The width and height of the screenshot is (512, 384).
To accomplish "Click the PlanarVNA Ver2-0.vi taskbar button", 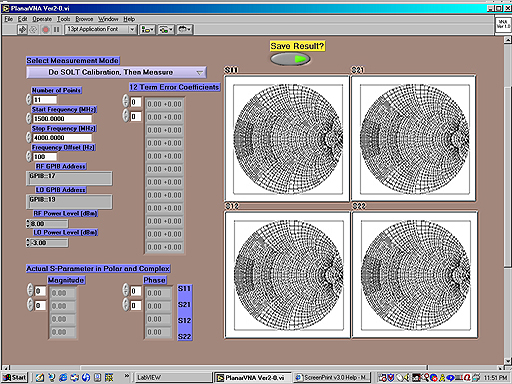I will tap(252, 377).
